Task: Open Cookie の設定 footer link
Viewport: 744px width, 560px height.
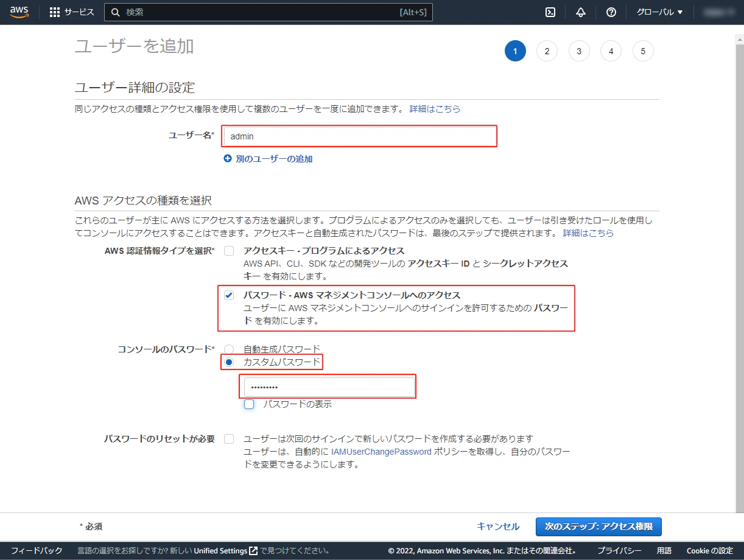Action: pyautogui.click(x=710, y=551)
